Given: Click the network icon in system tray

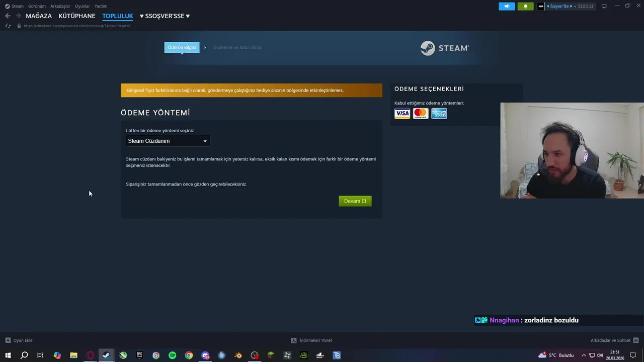Looking at the screenshot, I should (592, 355).
